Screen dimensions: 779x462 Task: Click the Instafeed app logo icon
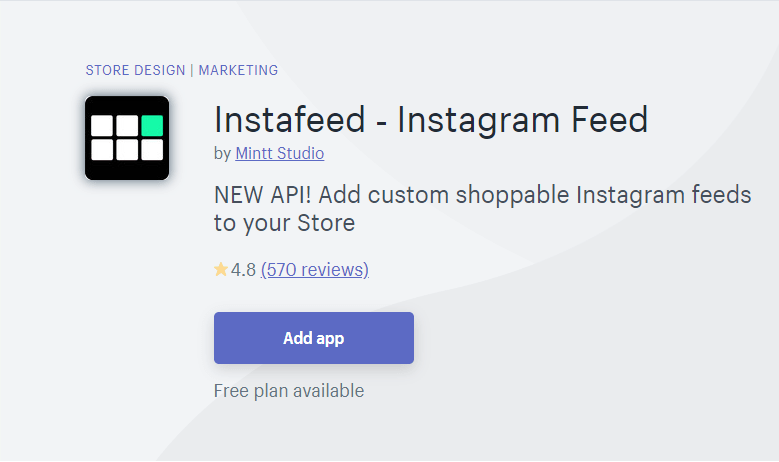click(x=127, y=138)
